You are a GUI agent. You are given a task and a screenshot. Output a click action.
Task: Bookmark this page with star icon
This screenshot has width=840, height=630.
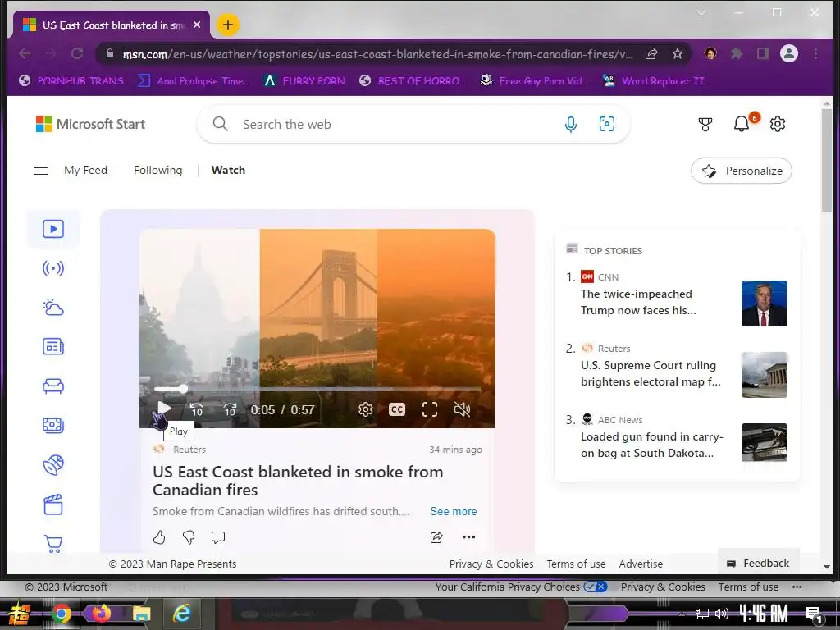pos(677,53)
